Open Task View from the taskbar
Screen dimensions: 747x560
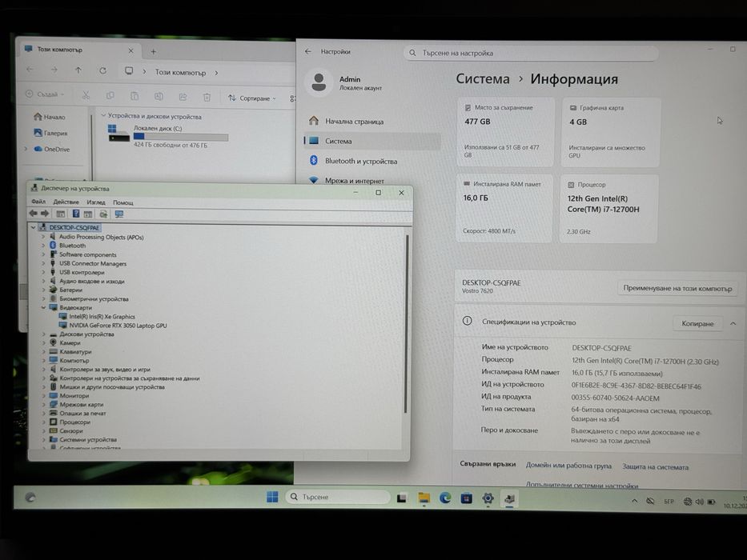tap(402, 498)
